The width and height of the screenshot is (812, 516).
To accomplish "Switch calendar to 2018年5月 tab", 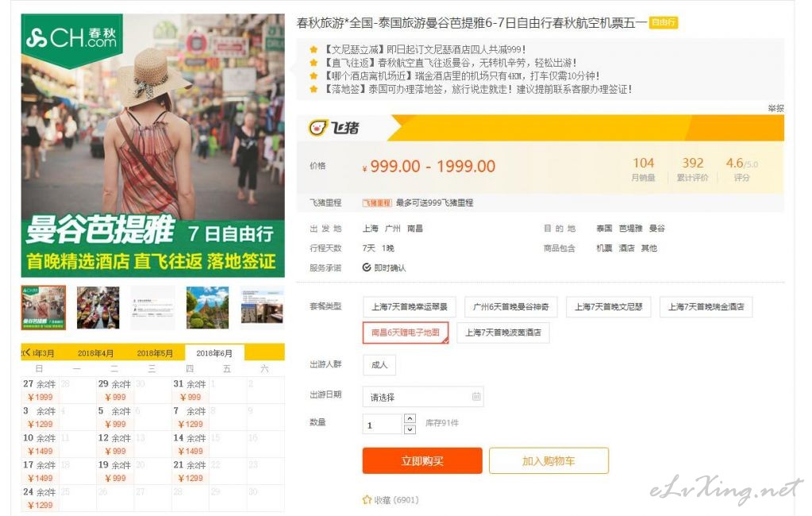I will (155, 352).
